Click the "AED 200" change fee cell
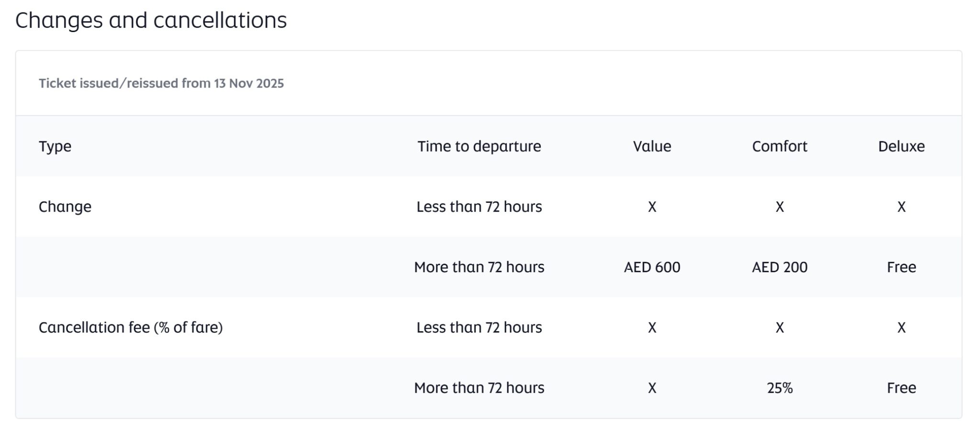 click(x=780, y=267)
